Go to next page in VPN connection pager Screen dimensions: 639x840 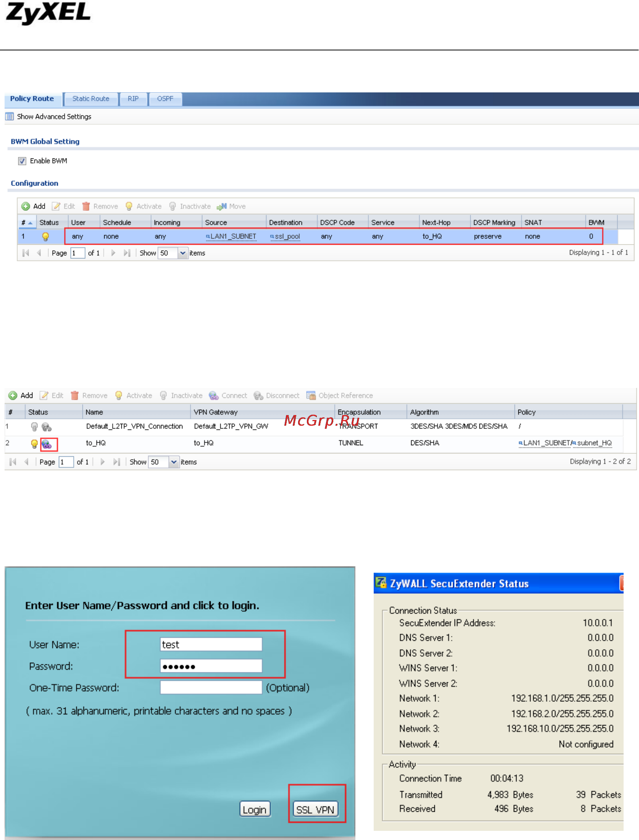(x=102, y=462)
